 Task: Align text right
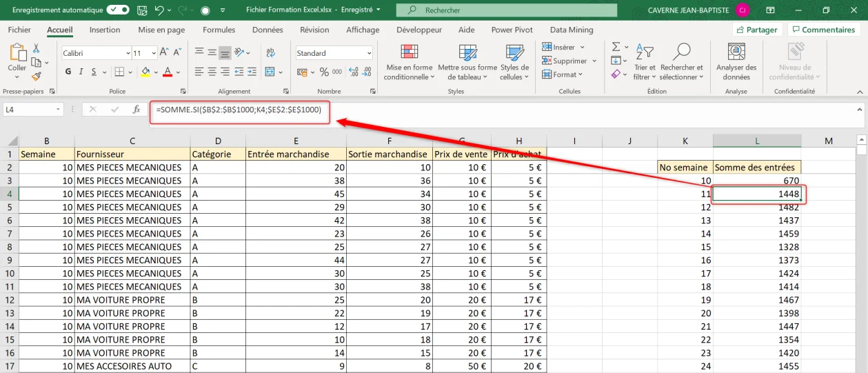pos(225,72)
